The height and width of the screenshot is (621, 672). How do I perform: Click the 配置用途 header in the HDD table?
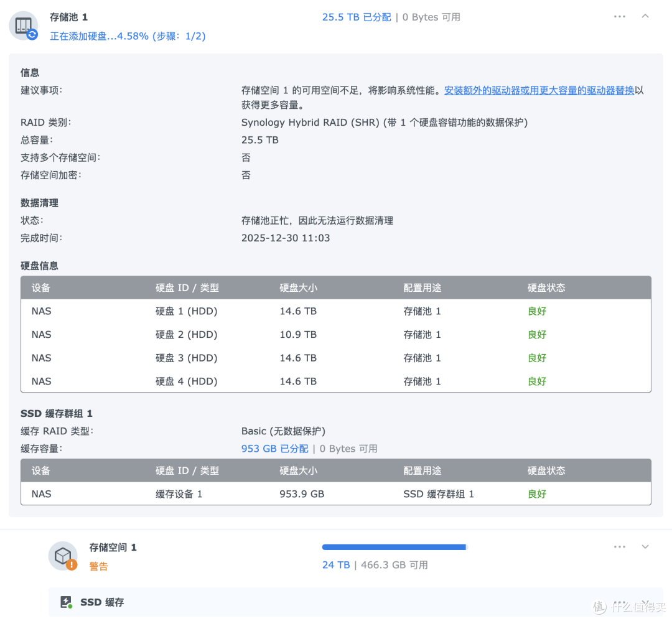click(422, 287)
